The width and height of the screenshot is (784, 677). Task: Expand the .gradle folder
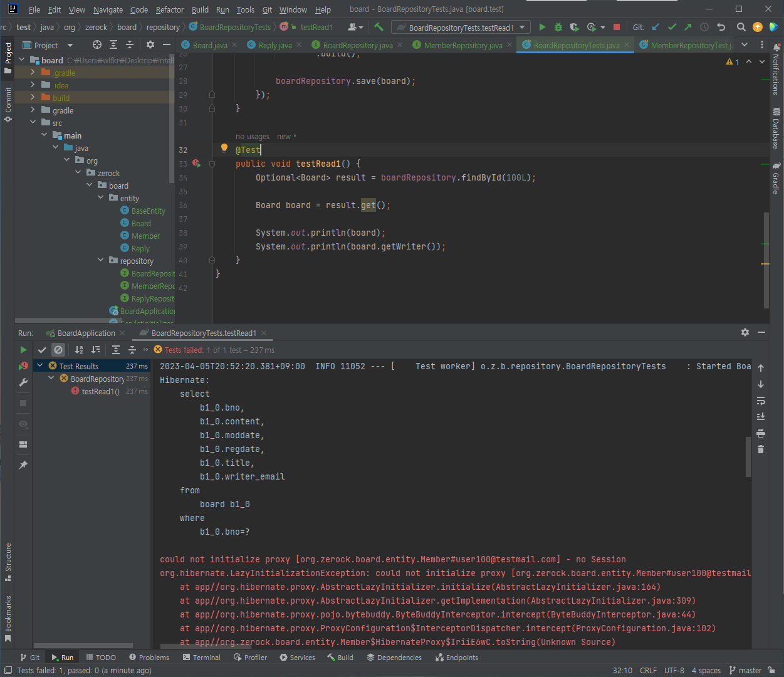point(33,73)
